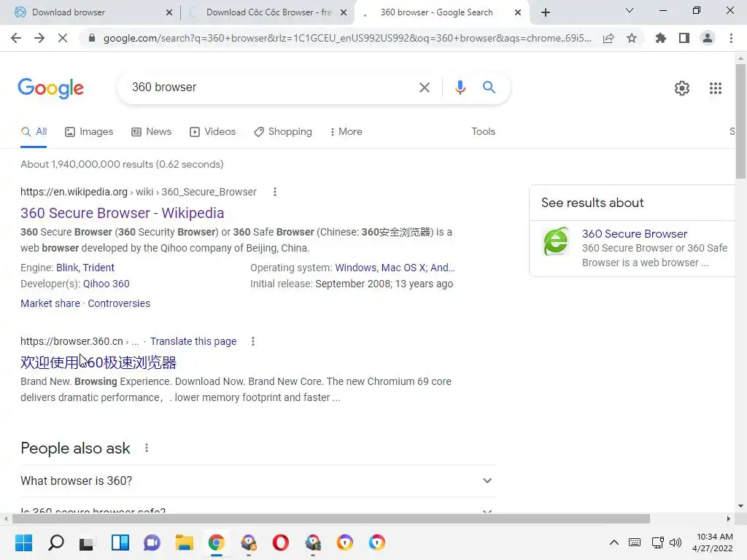Open 360 Secure Browser - Wikipedia result
This screenshot has width=747, height=560.
click(122, 213)
